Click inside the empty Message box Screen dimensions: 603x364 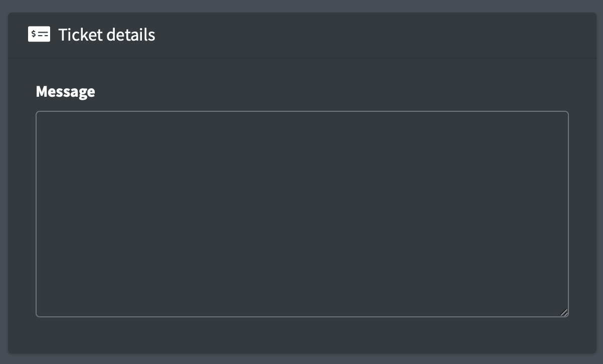point(302,214)
